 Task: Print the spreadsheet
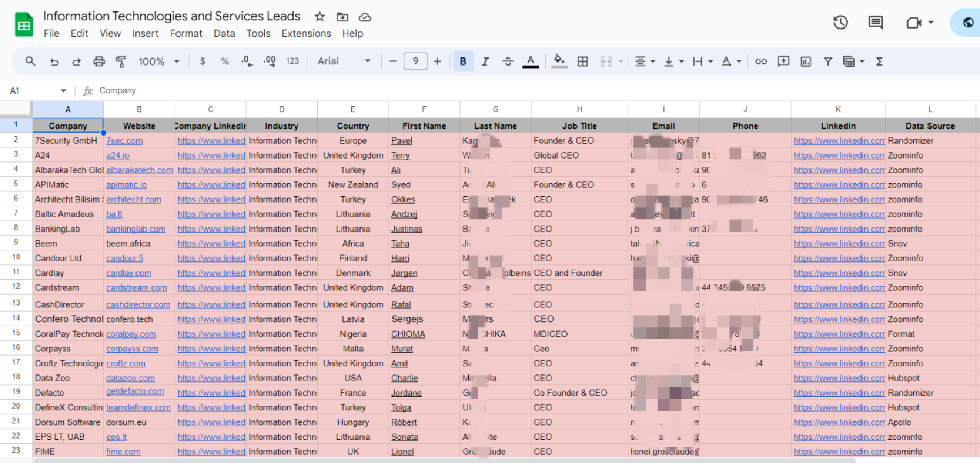(x=99, y=62)
